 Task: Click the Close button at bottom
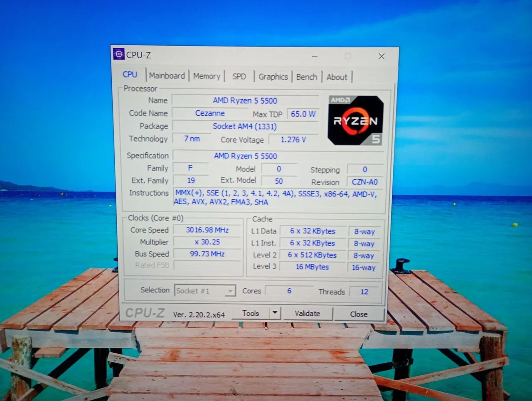359,314
